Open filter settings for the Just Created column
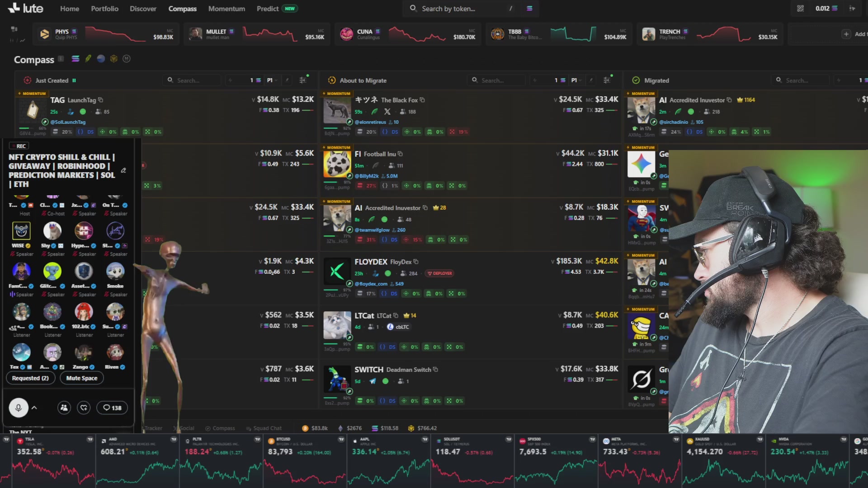This screenshot has height=488, width=868. (303, 80)
